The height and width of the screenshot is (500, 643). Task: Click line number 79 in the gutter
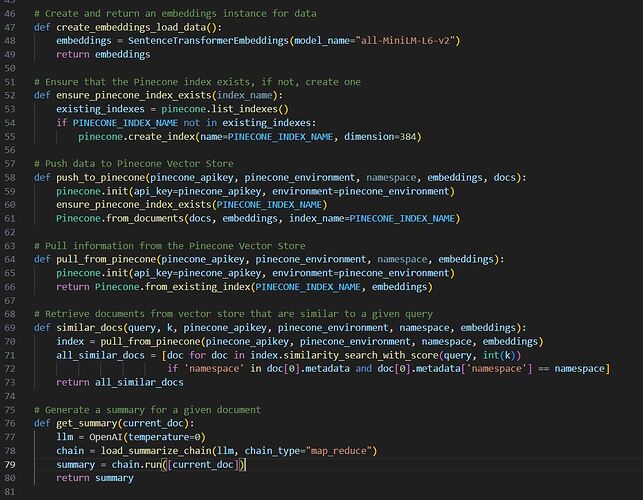click(x=10, y=464)
